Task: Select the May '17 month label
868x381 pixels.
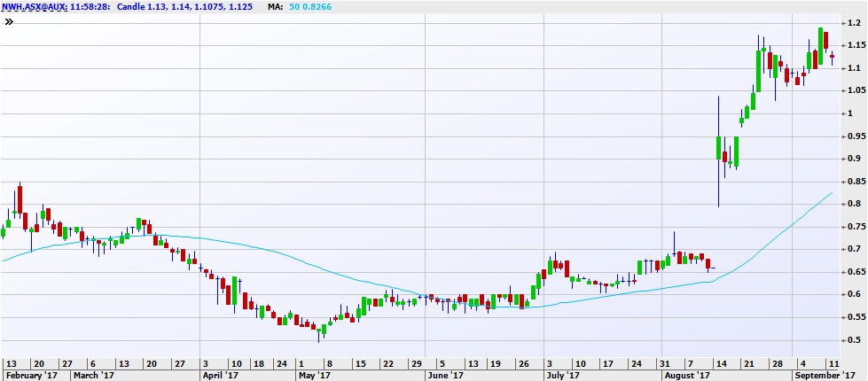Action: [x=315, y=375]
